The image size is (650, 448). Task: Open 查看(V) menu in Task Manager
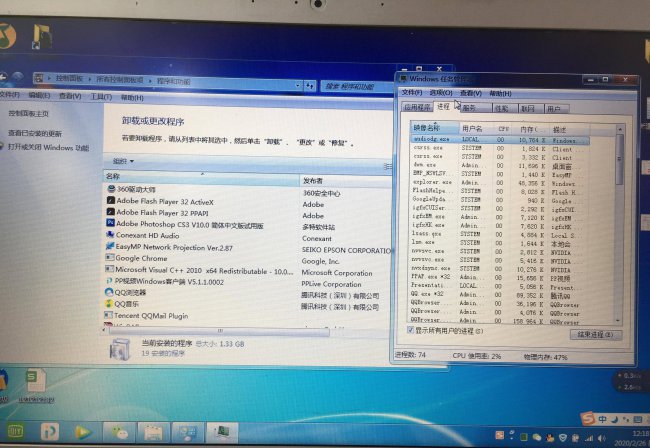(471, 93)
